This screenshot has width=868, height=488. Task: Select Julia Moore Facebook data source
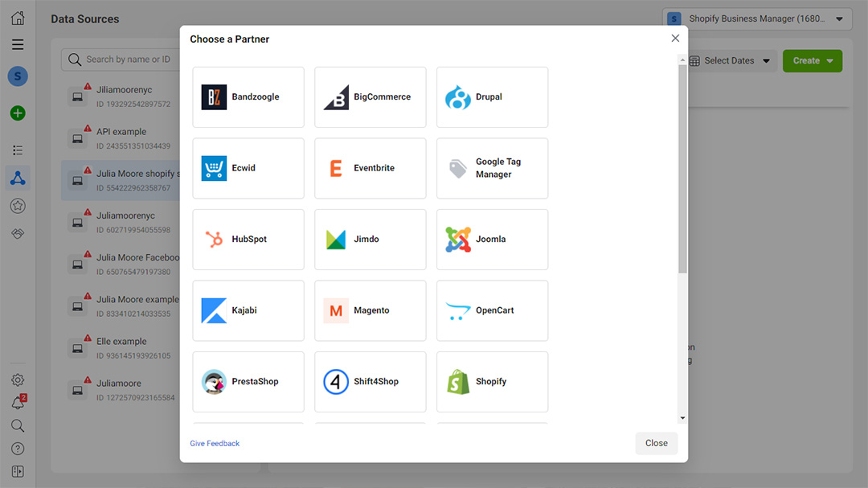click(x=121, y=265)
